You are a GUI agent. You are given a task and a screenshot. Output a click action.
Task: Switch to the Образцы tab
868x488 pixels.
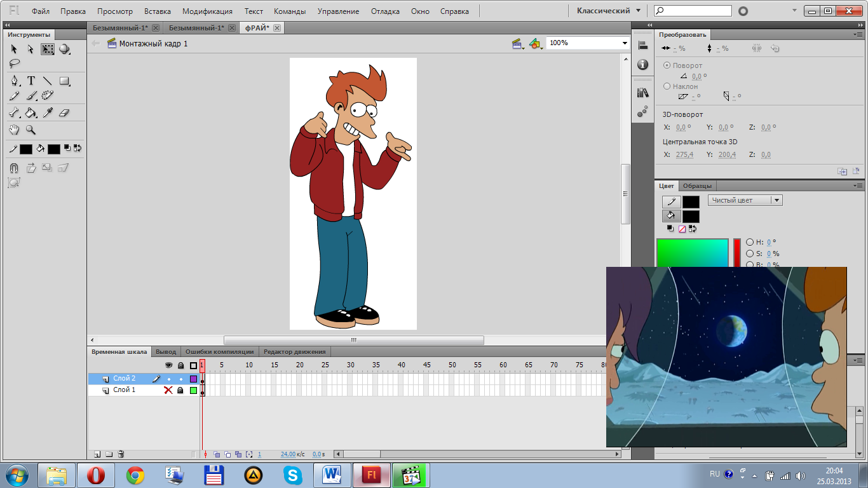698,186
